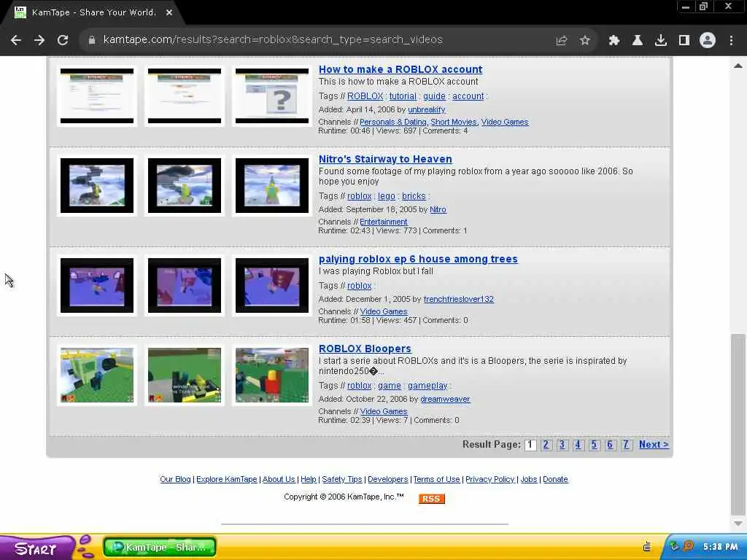This screenshot has width=747, height=560.
Task: Open Developers footer link
Action: [x=388, y=480]
